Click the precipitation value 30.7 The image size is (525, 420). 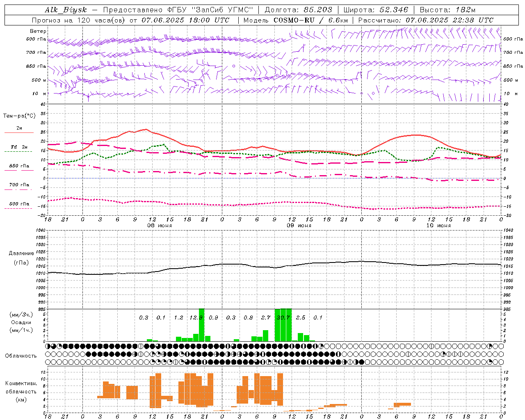283,317
